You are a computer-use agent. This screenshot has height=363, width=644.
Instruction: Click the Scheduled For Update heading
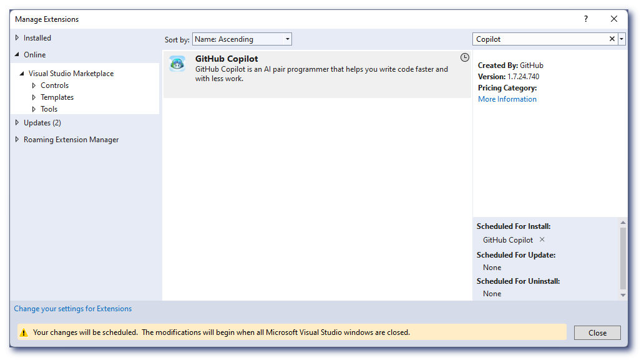516,255
